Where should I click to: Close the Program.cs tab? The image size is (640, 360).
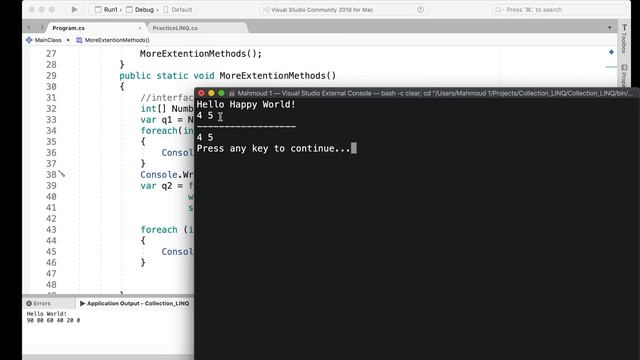[140, 28]
